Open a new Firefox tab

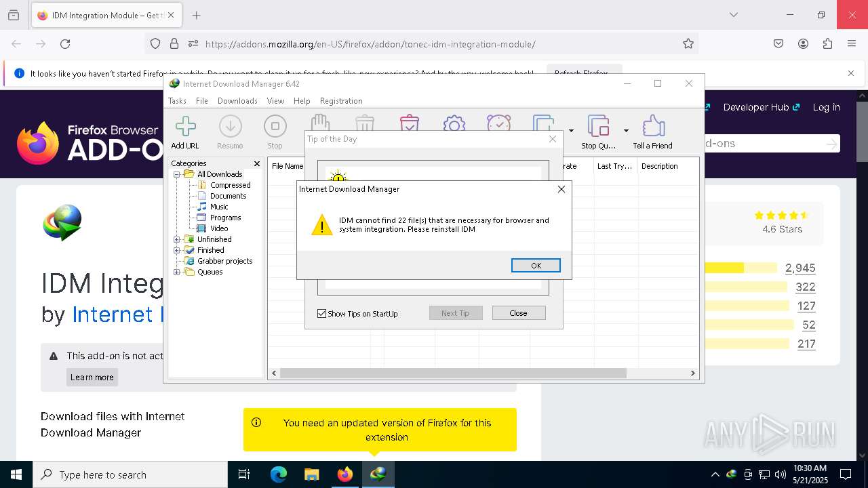[x=196, y=15]
